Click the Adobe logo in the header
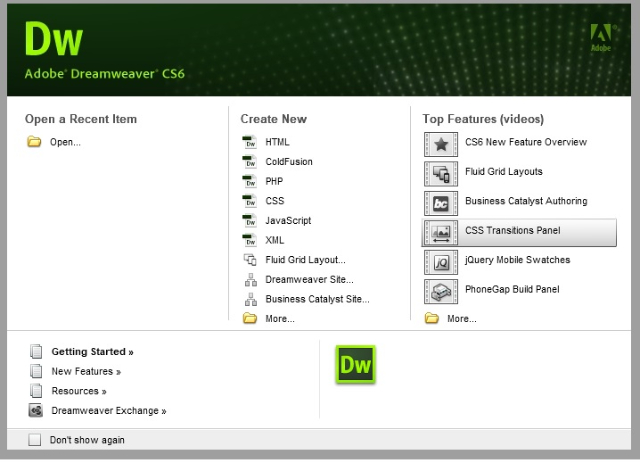This screenshot has width=640, height=463. 602,38
